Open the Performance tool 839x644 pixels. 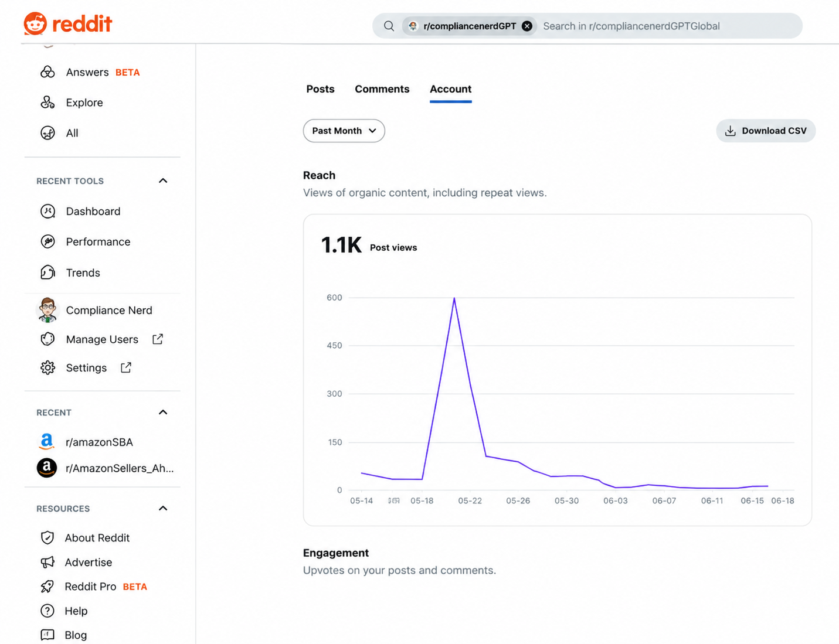click(x=98, y=241)
